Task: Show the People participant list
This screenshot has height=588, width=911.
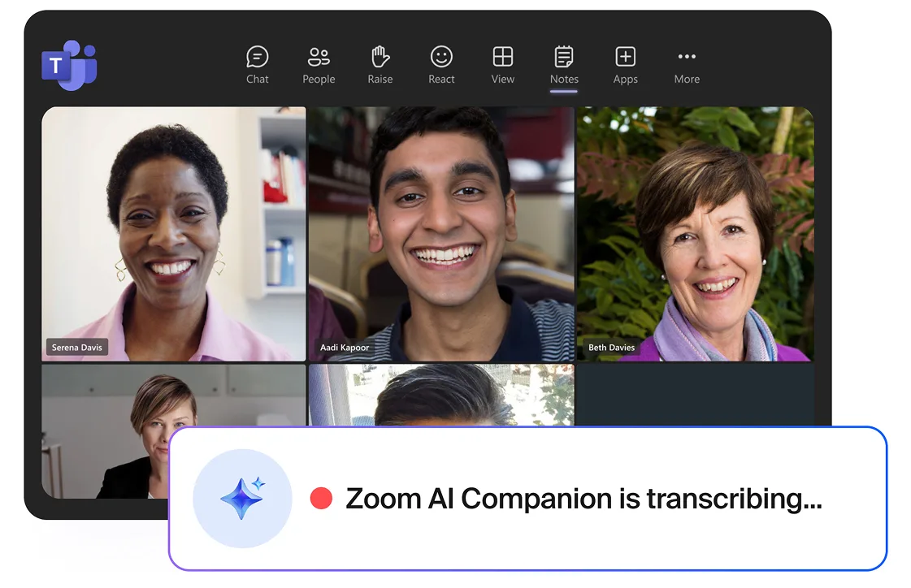Action: coord(319,65)
